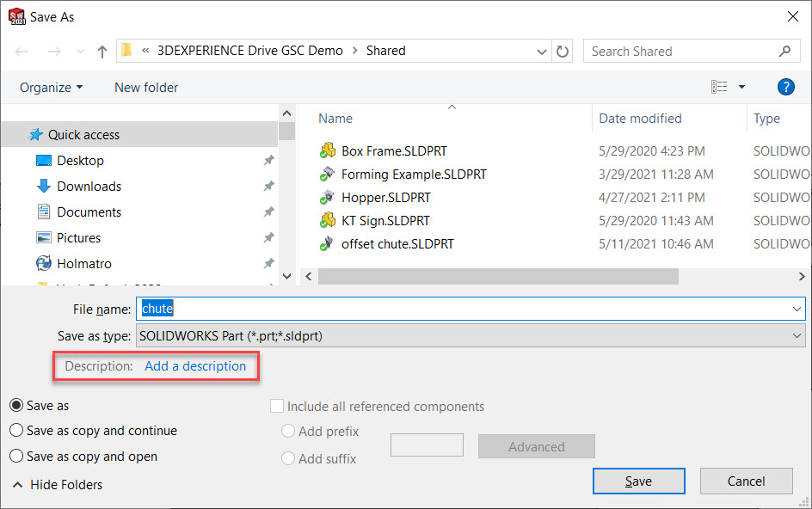
Task: Select Save as copy and continue
Action: pyautogui.click(x=16, y=430)
